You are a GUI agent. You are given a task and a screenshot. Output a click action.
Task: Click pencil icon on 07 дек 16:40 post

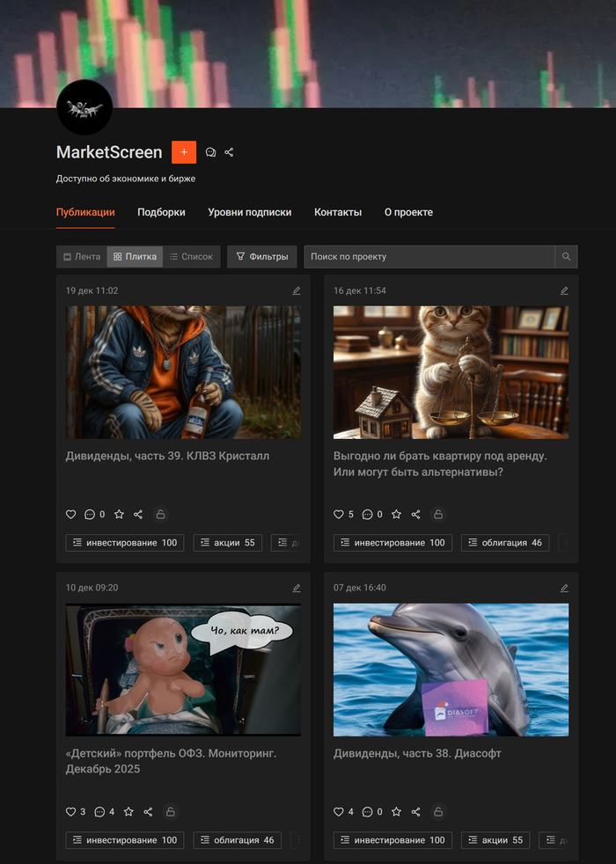(564, 588)
